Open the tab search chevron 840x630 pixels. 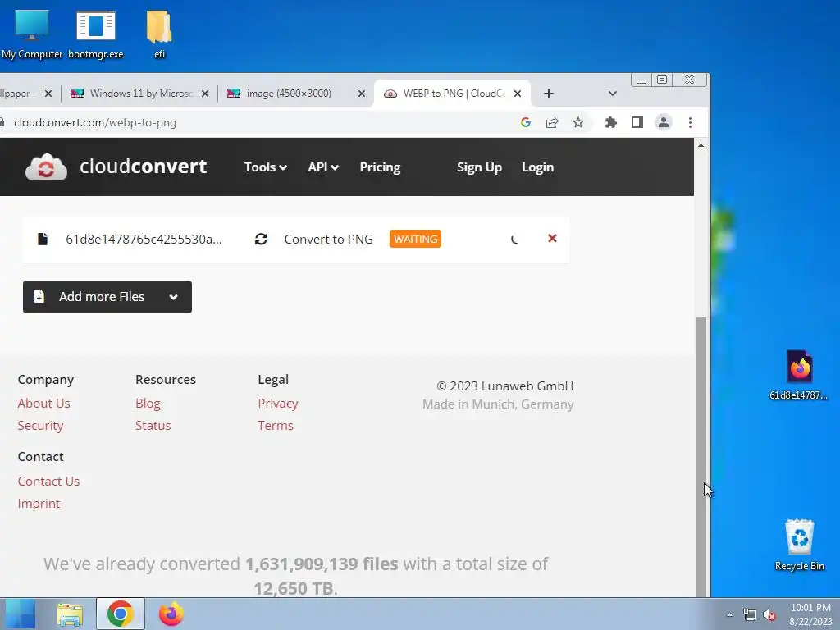click(x=612, y=94)
